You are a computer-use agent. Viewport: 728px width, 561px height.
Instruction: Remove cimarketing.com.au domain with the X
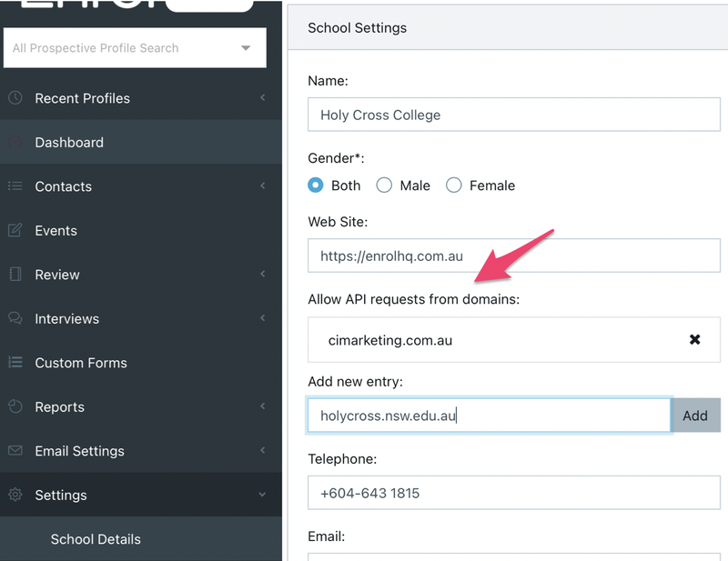(694, 340)
